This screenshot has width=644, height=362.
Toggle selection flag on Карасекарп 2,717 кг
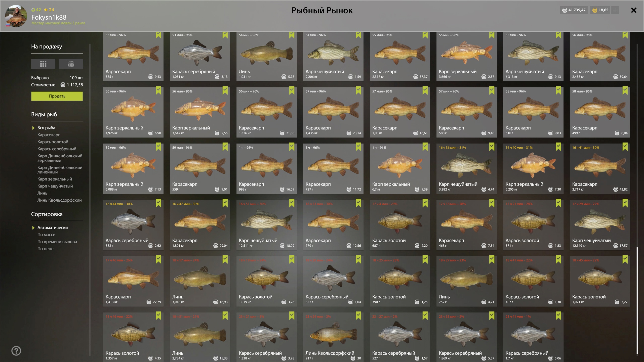[625, 147]
